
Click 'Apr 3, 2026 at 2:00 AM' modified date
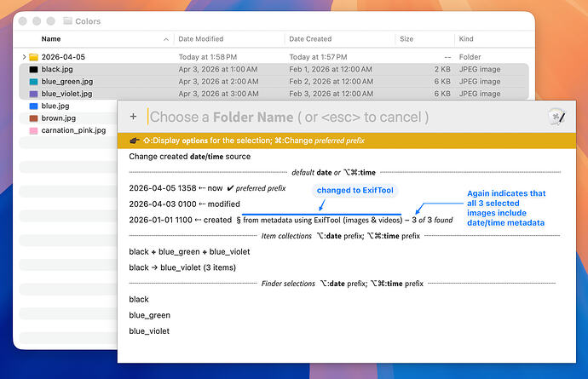coord(218,82)
